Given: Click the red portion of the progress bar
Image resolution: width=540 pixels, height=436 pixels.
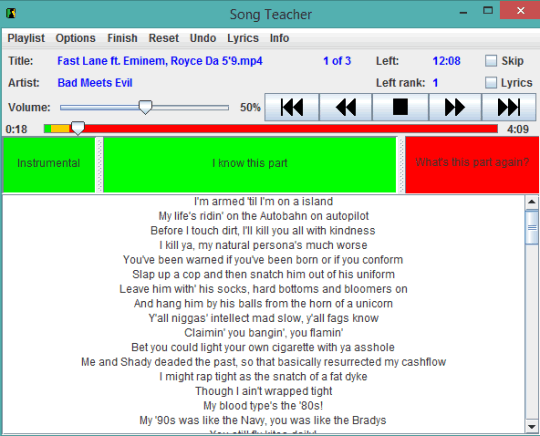Looking at the screenshot, I should pos(291,129).
